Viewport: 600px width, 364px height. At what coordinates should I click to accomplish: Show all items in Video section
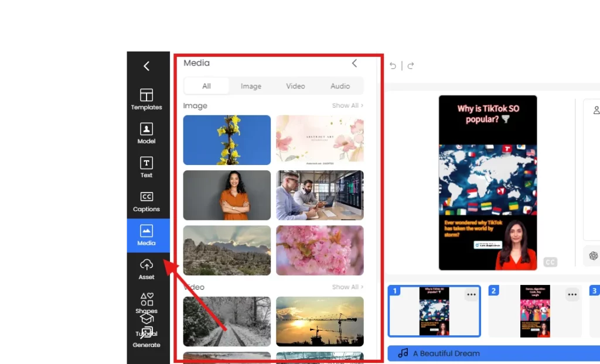click(x=348, y=287)
